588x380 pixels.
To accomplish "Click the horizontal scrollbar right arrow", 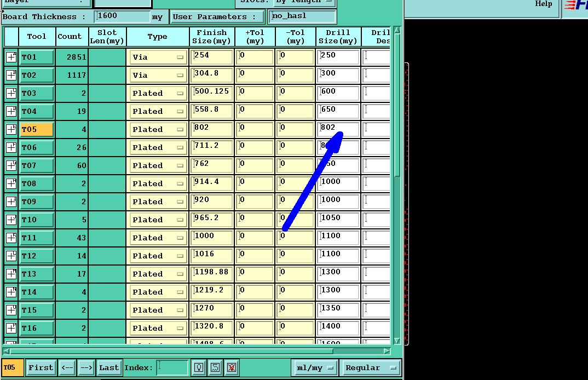I will coord(387,351).
